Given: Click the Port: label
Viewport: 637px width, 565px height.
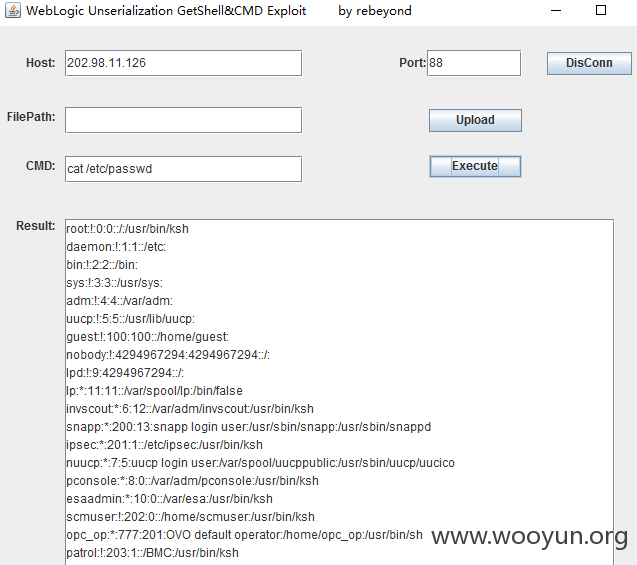Looking at the screenshot, I should [x=412, y=63].
